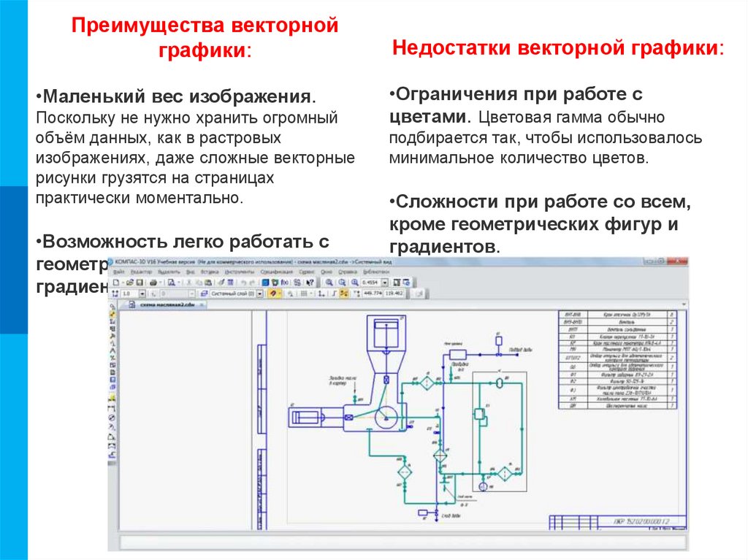The width and height of the screenshot is (748, 560).
Task: Click the X coordinate field showing 449.774
Action: (x=373, y=294)
